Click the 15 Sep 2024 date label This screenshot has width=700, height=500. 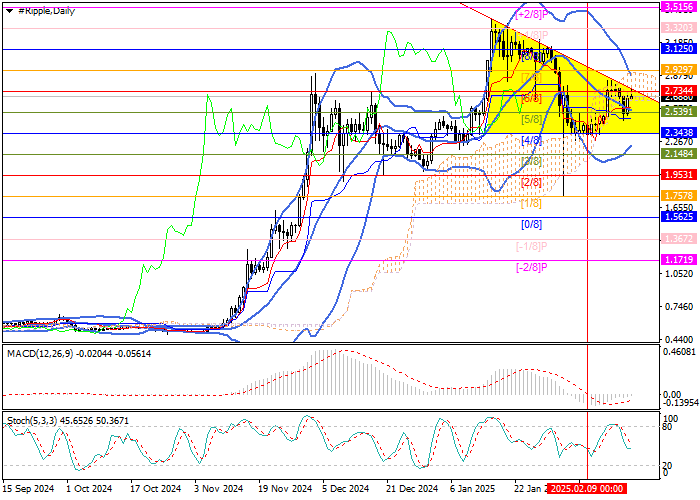pyautogui.click(x=29, y=490)
